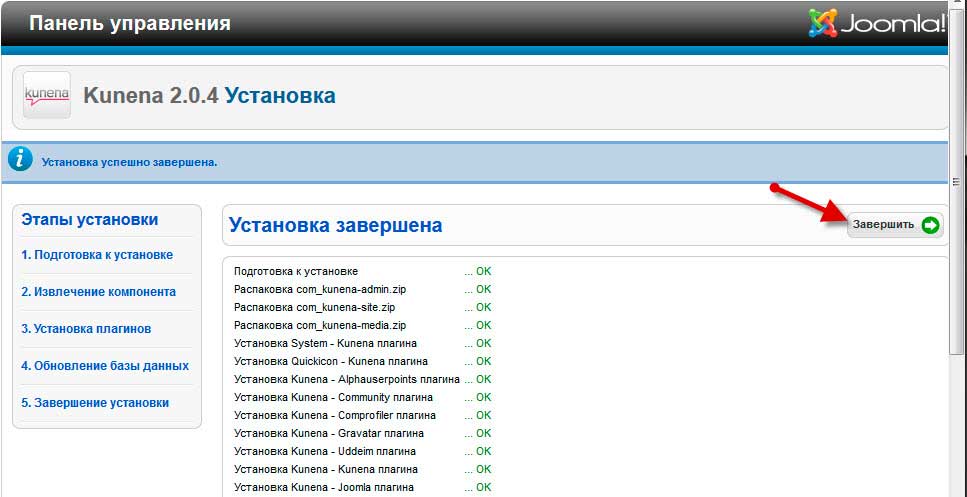967x497 pixels.
Task: Open step 3. Установка плагинов
Action: tap(86, 329)
